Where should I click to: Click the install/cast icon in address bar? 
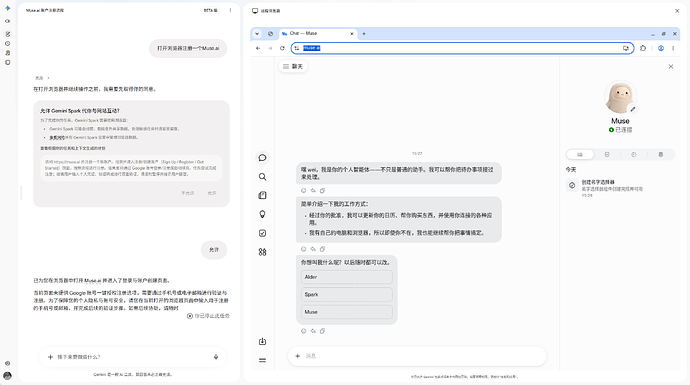pyautogui.click(x=626, y=48)
